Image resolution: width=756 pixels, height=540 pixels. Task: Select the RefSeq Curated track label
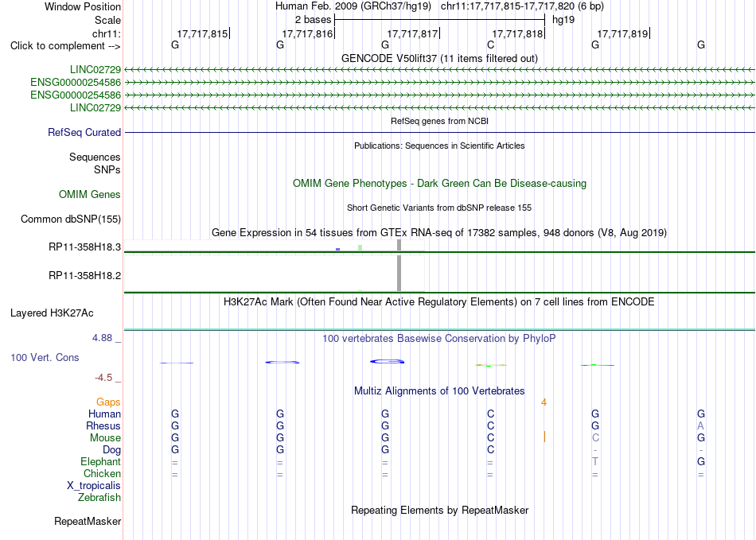[x=84, y=133]
